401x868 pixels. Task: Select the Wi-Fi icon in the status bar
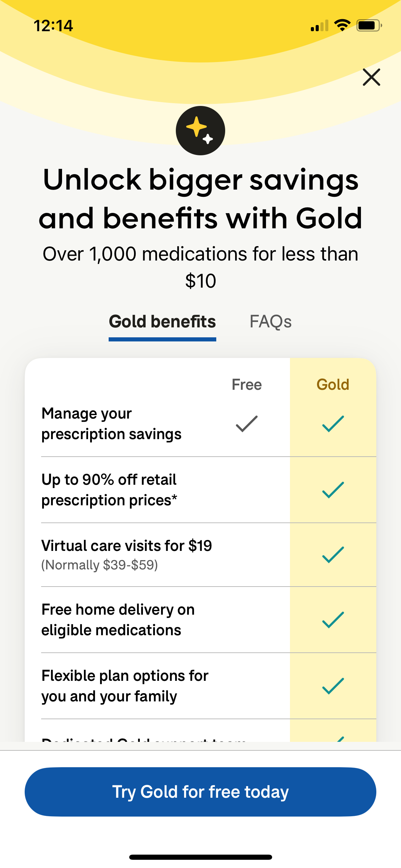pos(342,25)
